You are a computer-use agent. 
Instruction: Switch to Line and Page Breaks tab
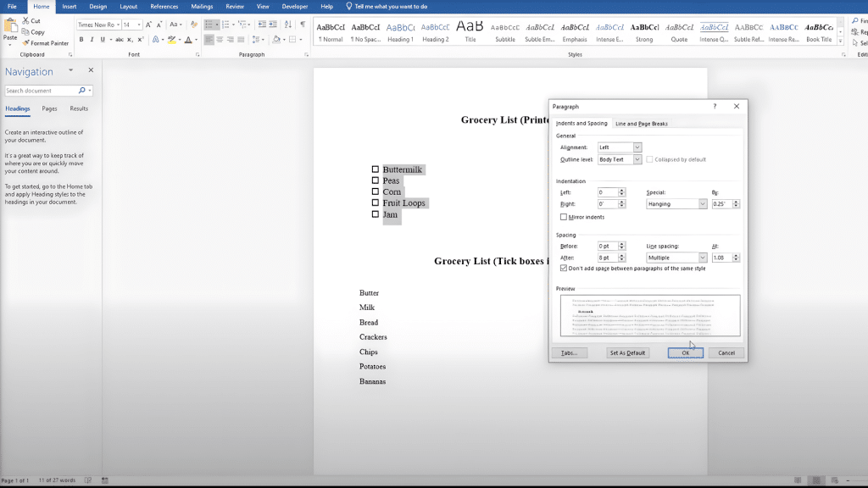[642, 124]
